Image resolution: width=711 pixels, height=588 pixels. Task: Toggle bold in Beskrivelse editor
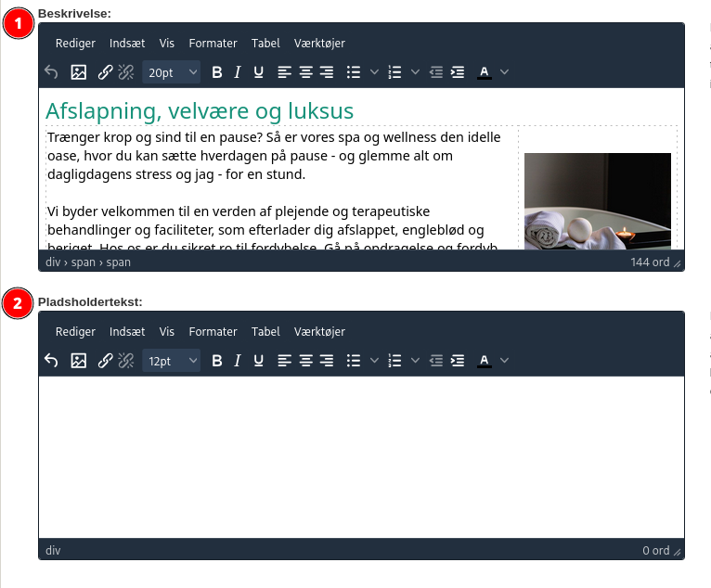coord(217,72)
